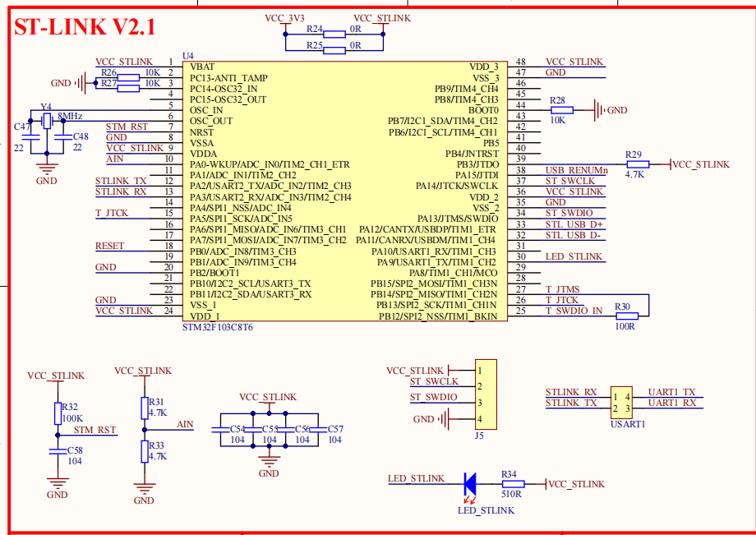
Task: Select the "STL_USB_D-" net label
Action: (x=573, y=235)
